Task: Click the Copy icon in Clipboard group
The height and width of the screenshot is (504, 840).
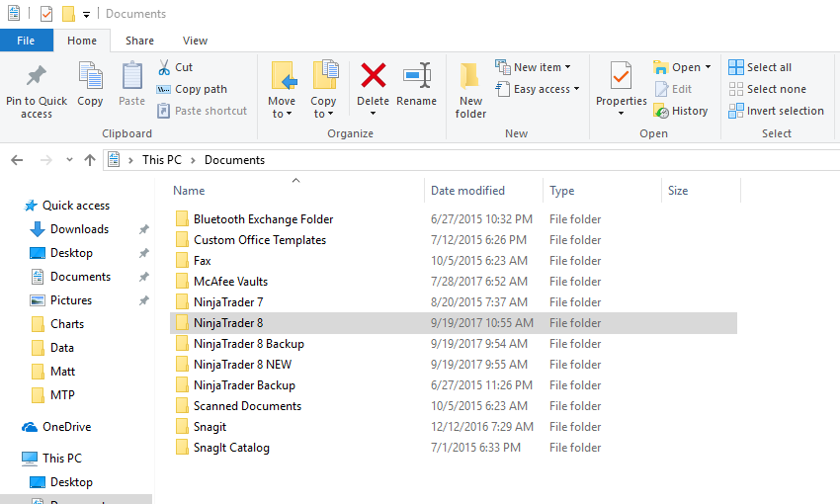Action: click(x=90, y=75)
